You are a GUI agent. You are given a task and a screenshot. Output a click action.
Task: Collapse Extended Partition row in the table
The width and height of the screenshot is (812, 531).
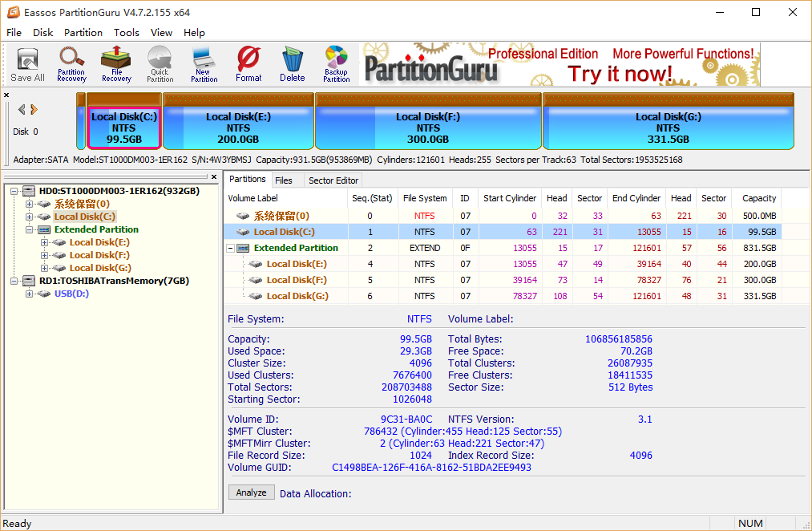pos(232,248)
